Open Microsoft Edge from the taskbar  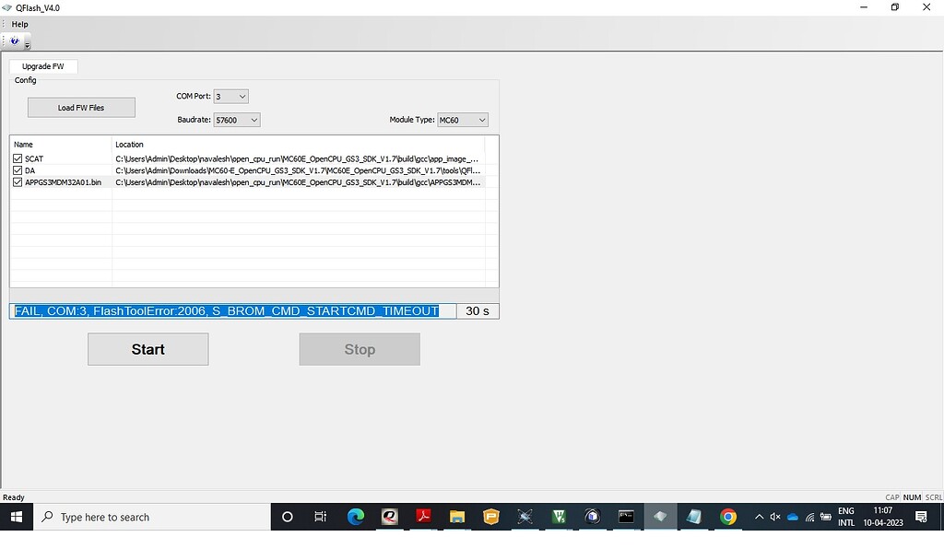356,517
